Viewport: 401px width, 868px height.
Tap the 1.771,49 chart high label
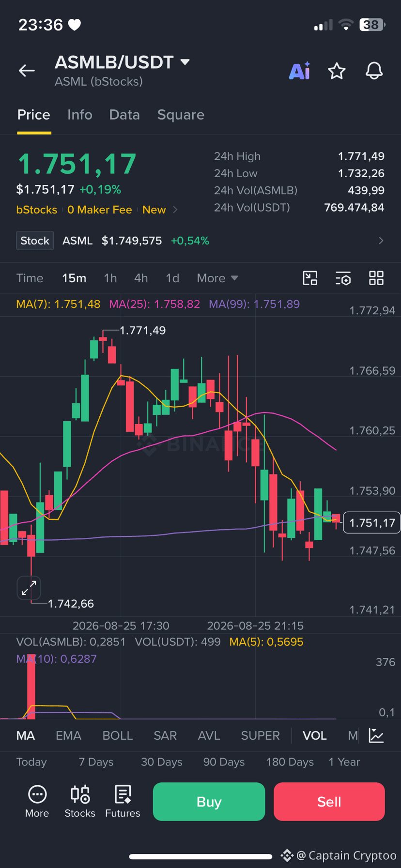[142, 330]
